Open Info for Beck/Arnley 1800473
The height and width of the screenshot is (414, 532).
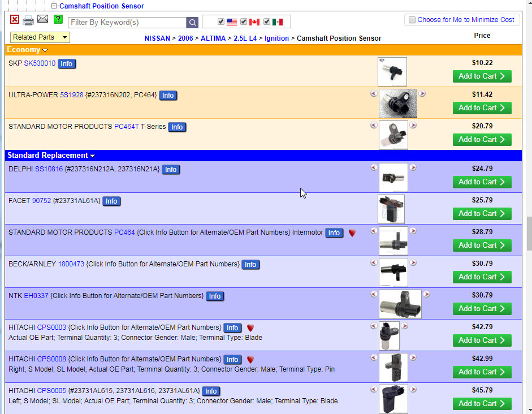[x=250, y=265]
